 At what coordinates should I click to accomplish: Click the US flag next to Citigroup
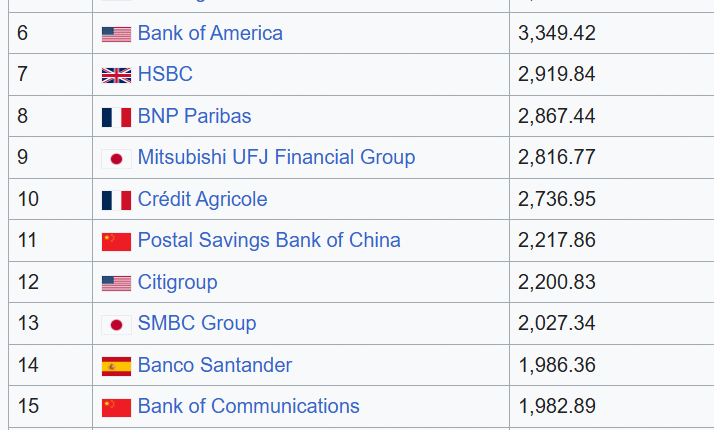pos(116,283)
